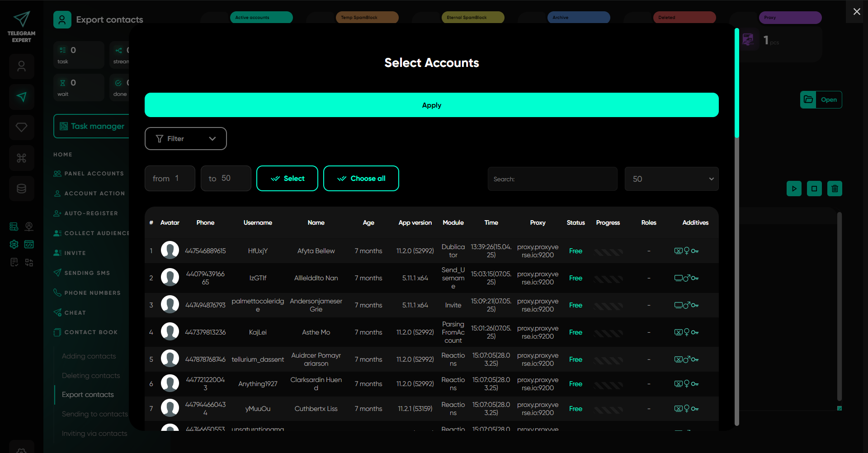Click avatar of account HfUxjY
The image size is (868, 453).
click(170, 250)
